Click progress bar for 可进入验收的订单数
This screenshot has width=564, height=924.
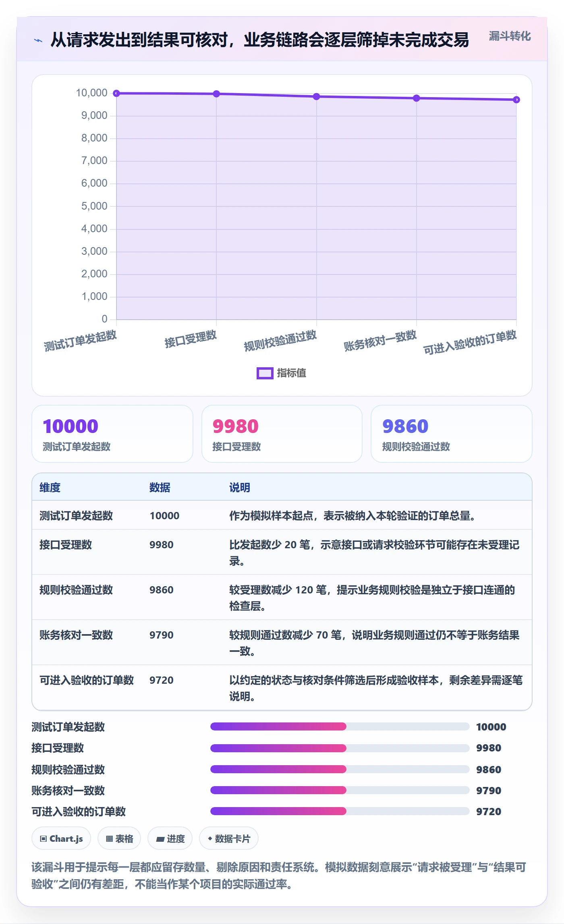340,811
